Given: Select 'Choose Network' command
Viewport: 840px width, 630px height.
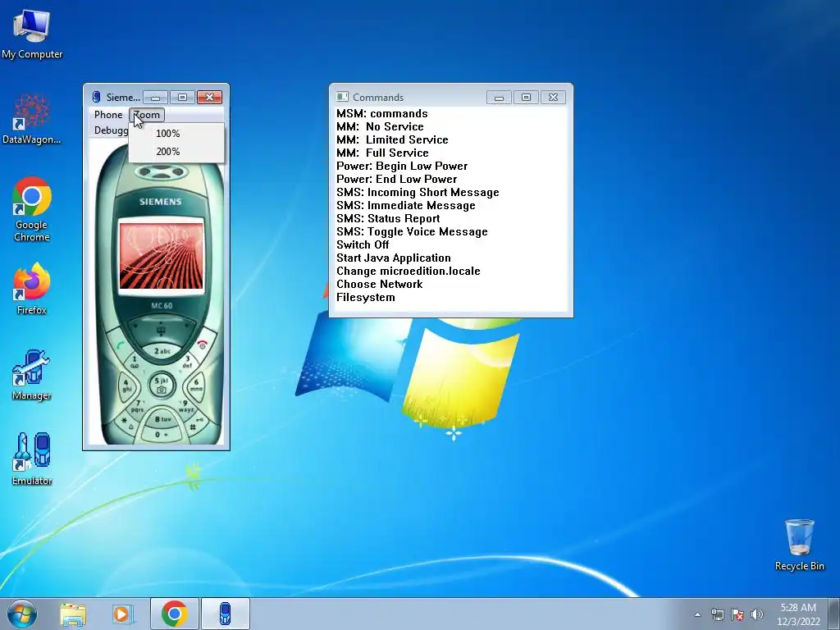Looking at the screenshot, I should tap(379, 284).
